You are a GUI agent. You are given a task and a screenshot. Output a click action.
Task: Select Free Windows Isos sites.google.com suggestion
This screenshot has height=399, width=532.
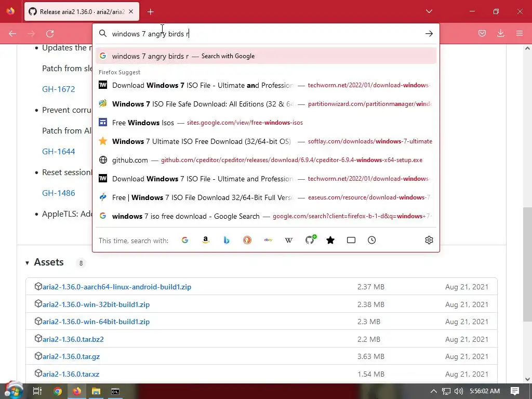(266, 123)
